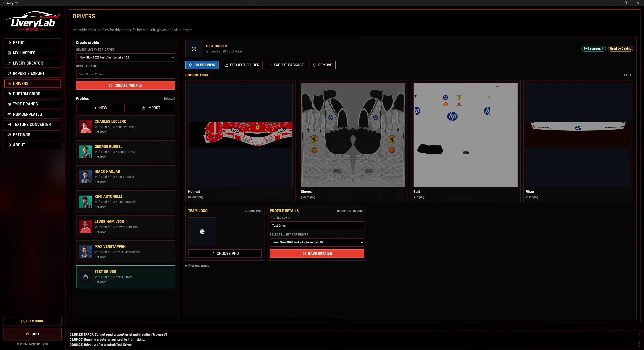This screenshot has width=644, height=350.
Task: Click the box icon beside Import / Export
Action: pyautogui.click(x=9, y=73)
